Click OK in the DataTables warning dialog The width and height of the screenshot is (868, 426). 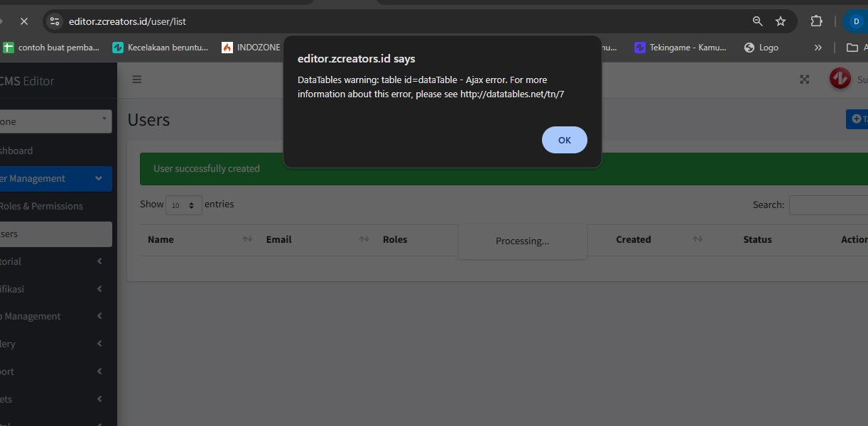click(564, 140)
